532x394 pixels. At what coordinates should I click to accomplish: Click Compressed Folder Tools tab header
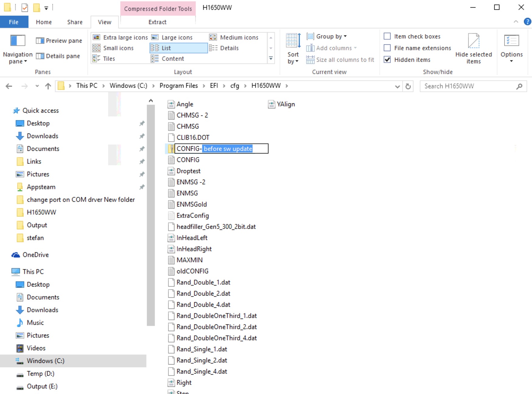pyautogui.click(x=158, y=9)
